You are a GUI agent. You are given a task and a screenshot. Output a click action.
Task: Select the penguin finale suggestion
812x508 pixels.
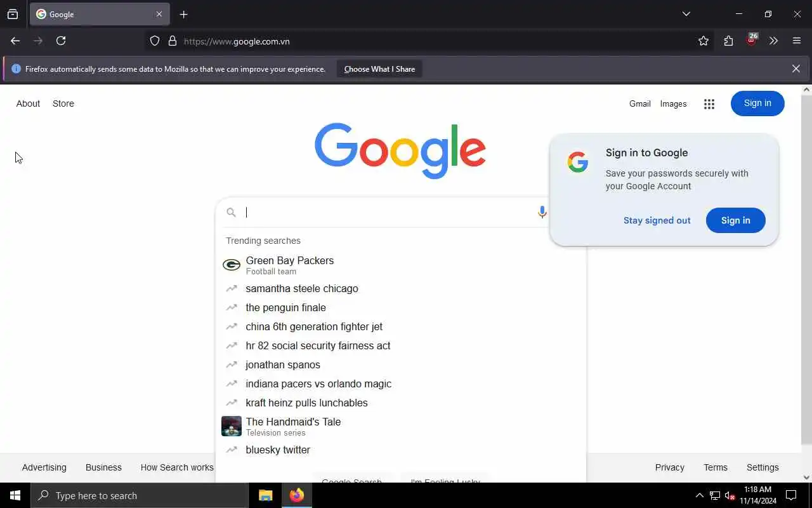401,307
